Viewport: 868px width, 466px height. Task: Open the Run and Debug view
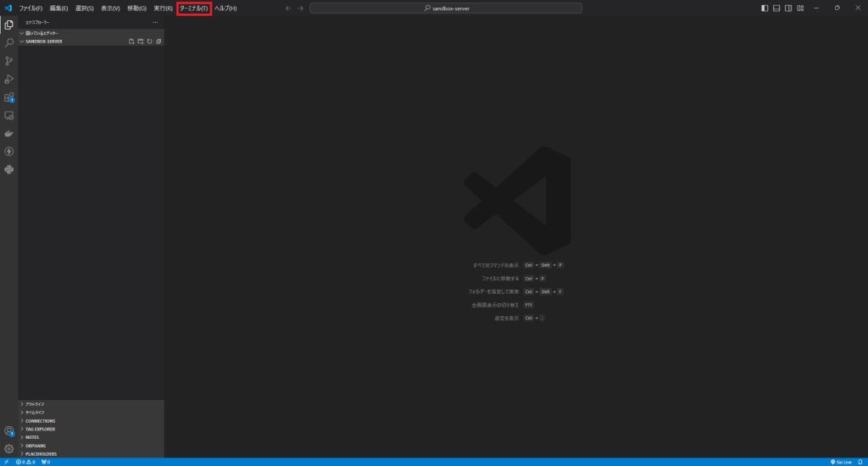pos(9,79)
